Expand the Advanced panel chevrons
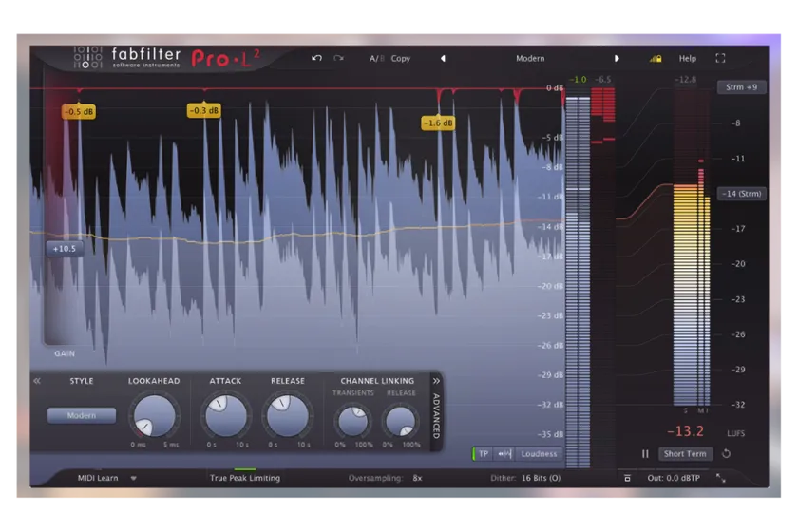The image size is (798, 532). click(436, 381)
